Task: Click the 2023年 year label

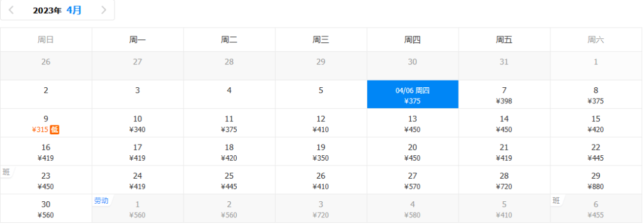Action: [47, 11]
